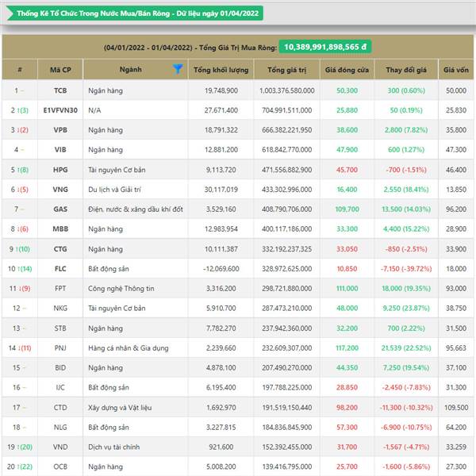
Task: Click the green title banner about Mua/Bán Ròng
Action: (x=135, y=13)
